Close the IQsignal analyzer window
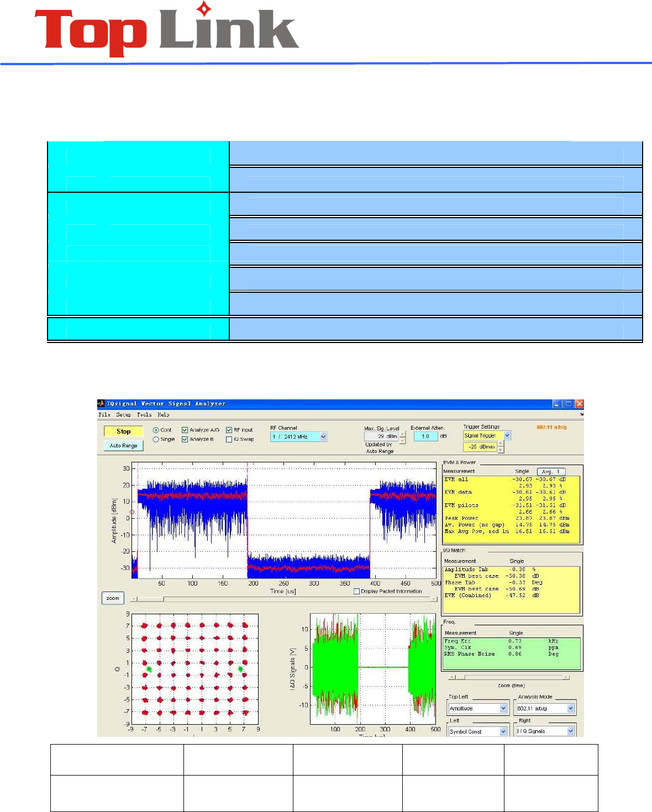This screenshot has height=812, width=652. pyautogui.click(x=579, y=404)
